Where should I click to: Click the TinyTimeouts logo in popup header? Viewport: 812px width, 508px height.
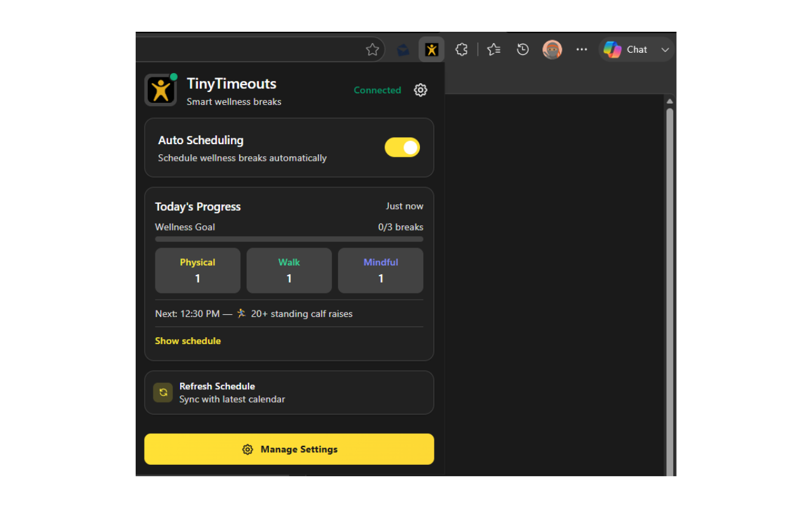[160, 90]
